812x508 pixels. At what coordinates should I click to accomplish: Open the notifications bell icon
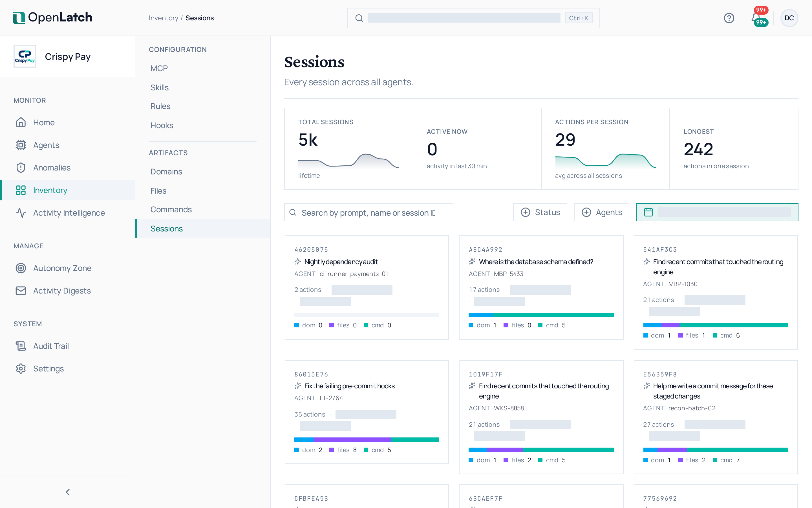pyautogui.click(x=756, y=17)
